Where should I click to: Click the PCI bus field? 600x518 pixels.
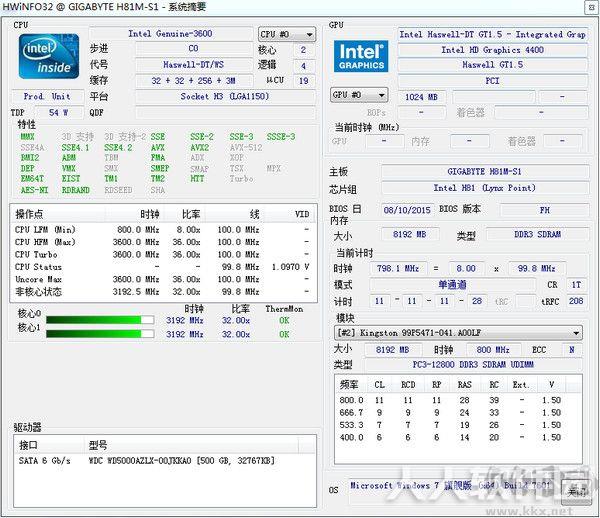coord(492,81)
